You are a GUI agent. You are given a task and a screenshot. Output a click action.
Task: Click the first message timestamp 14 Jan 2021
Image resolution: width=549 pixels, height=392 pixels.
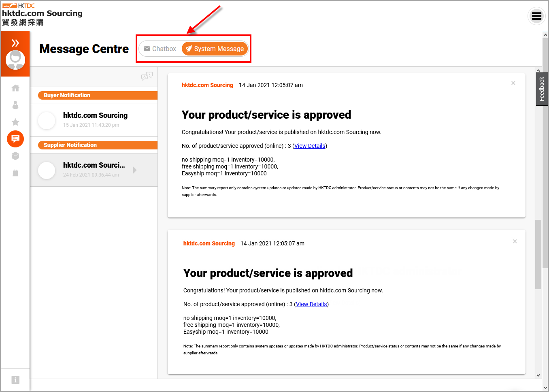click(x=271, y=85)
